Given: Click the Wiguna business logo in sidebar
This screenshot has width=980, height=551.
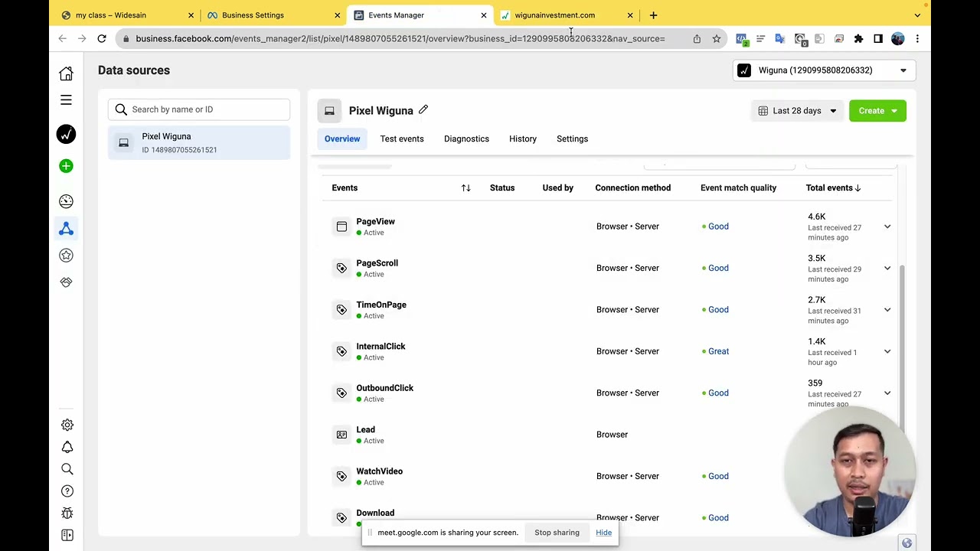Looking at the screenshot, I should click(66, 135).
